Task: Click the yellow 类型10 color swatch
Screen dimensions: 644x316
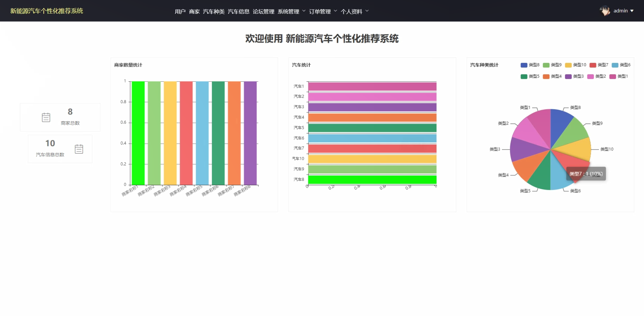Action: 568,65
